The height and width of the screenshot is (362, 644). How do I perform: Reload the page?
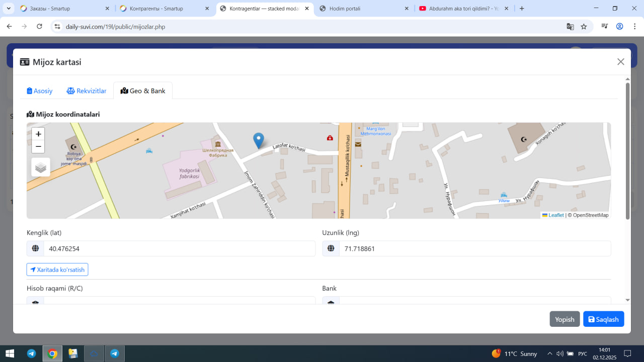click(39, 27)
